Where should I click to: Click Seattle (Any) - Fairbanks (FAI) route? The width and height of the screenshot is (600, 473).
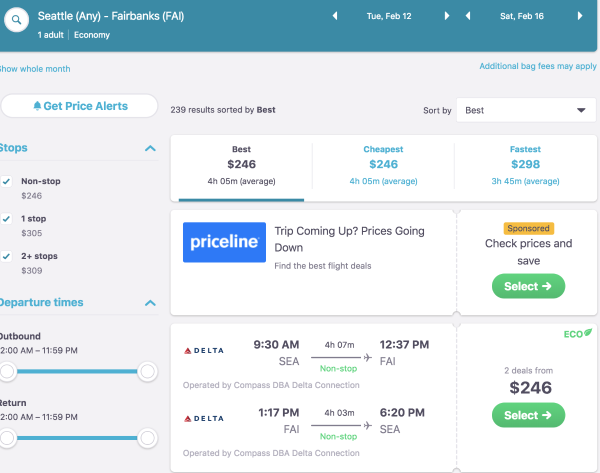111,16
